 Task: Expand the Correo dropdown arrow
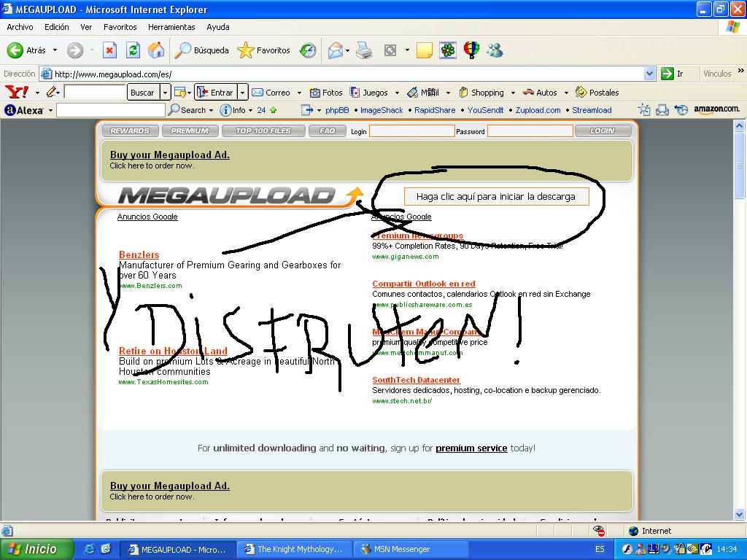click(299, 93)
